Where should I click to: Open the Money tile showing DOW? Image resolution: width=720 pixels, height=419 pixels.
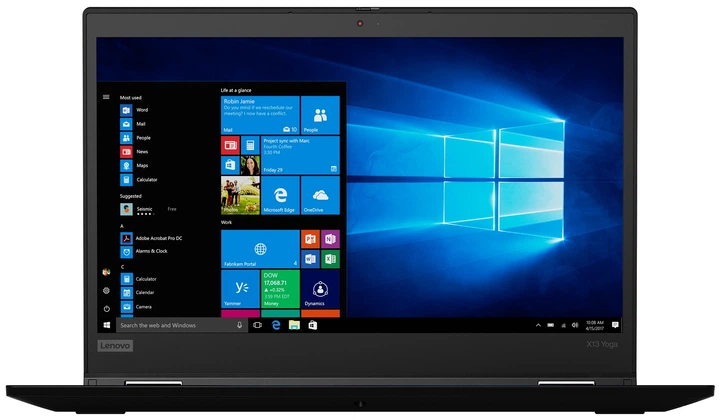coord(280,289)
